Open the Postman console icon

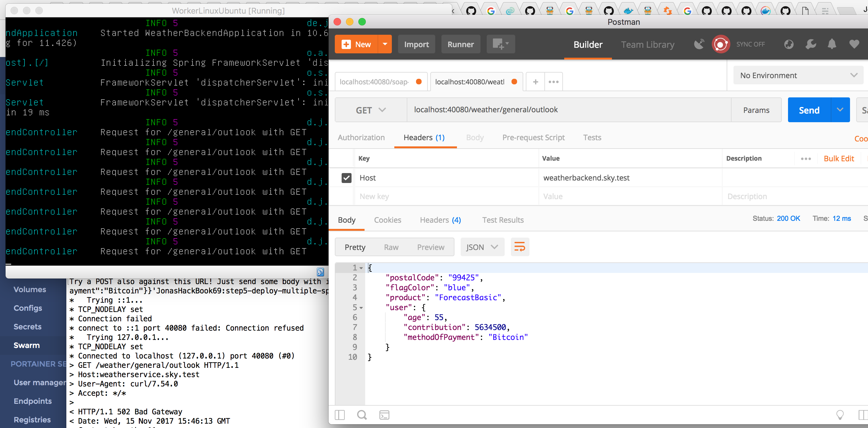(384, 415)
